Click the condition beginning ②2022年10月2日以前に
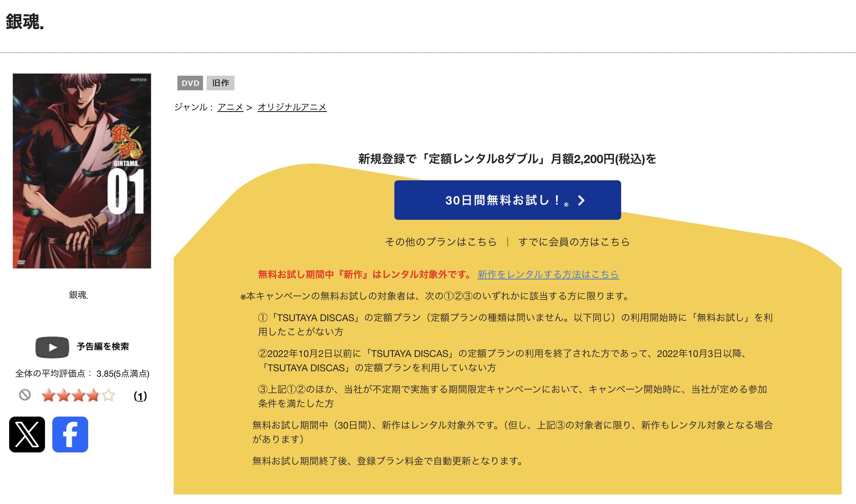 [503, 361]
